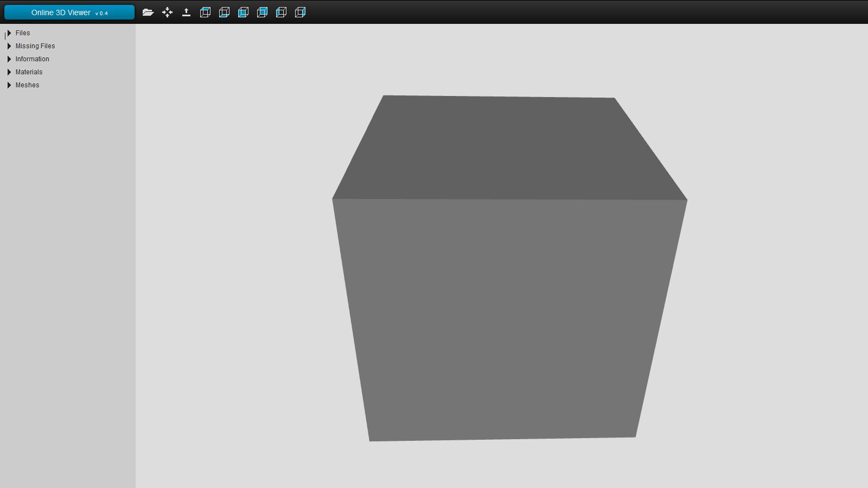Expand the Materials section triangle arrow
This screenshot has width=868, height=488.
click(9, 72)
